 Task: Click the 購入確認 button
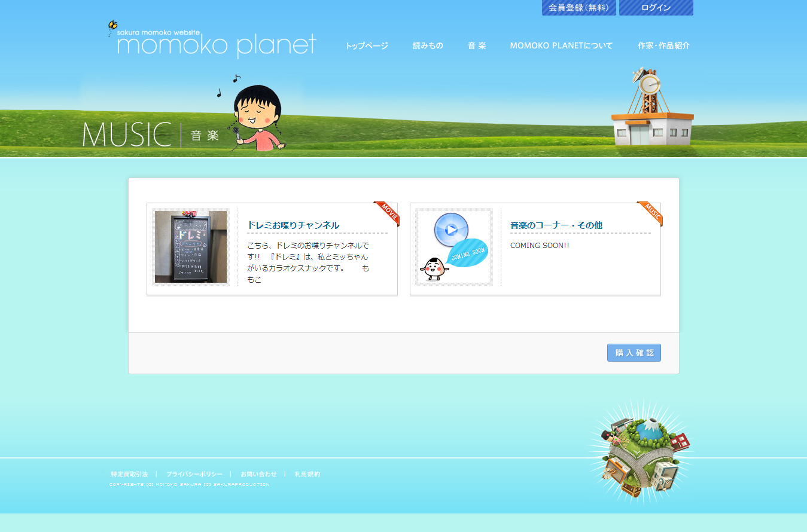(x=634, y=353)
